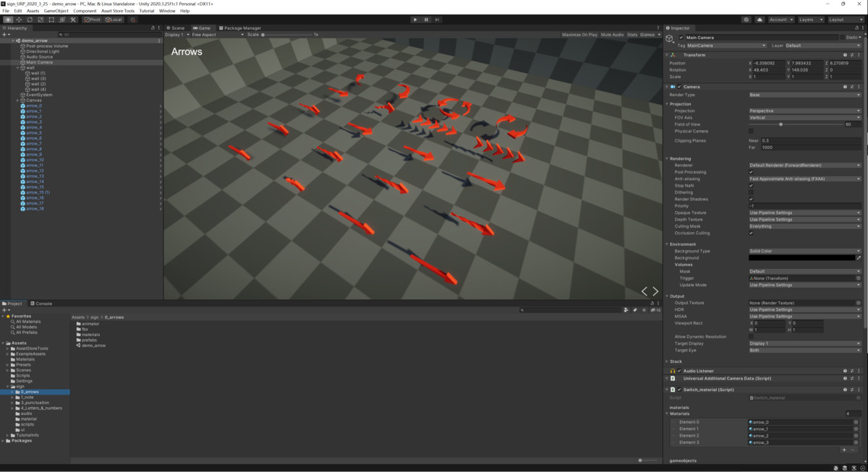Open Background Type dropdown
The height and width of the screenshot is (472, 868).
click(804, 251)
